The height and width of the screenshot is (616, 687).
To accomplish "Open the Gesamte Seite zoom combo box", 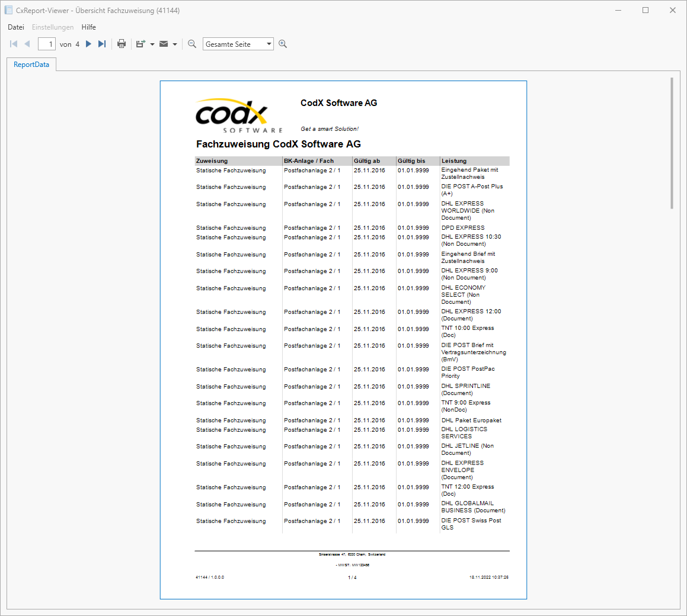I will (238, 44).
